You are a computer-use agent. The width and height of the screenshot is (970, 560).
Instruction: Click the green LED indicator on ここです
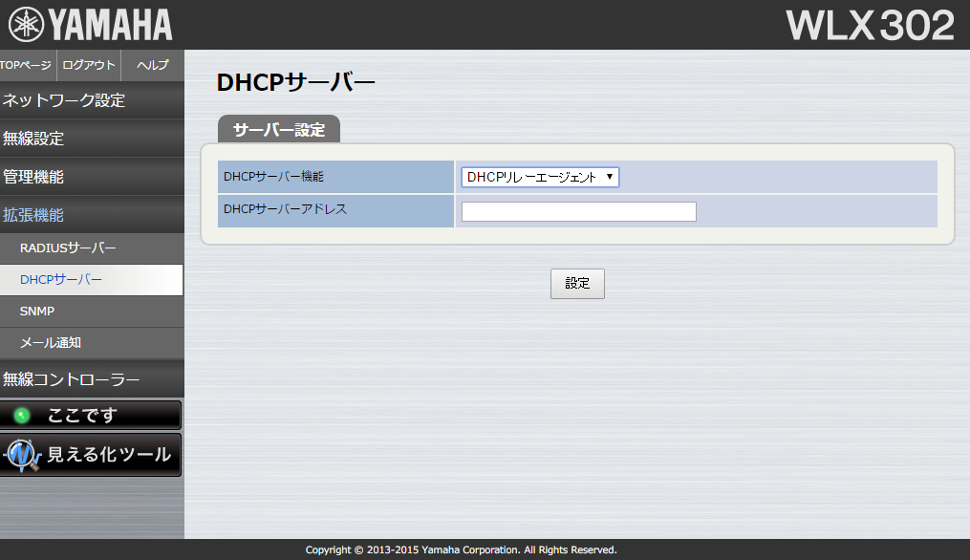click(20, 414)
